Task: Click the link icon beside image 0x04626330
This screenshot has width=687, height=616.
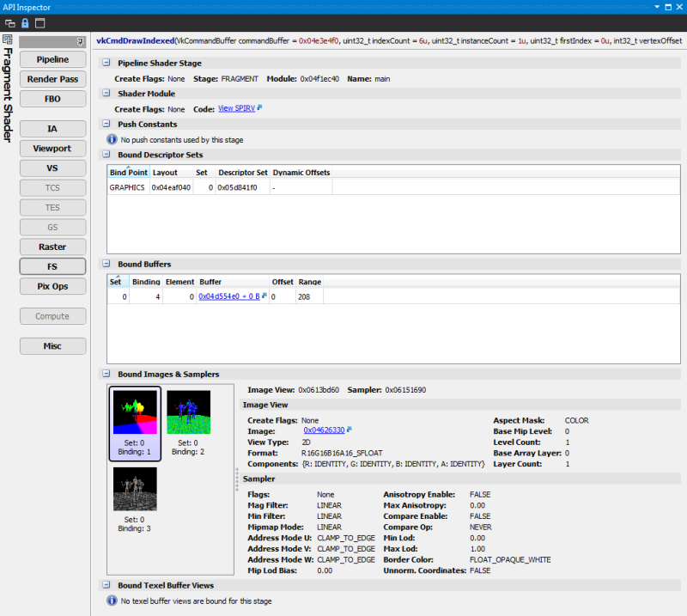Action: 350,429
